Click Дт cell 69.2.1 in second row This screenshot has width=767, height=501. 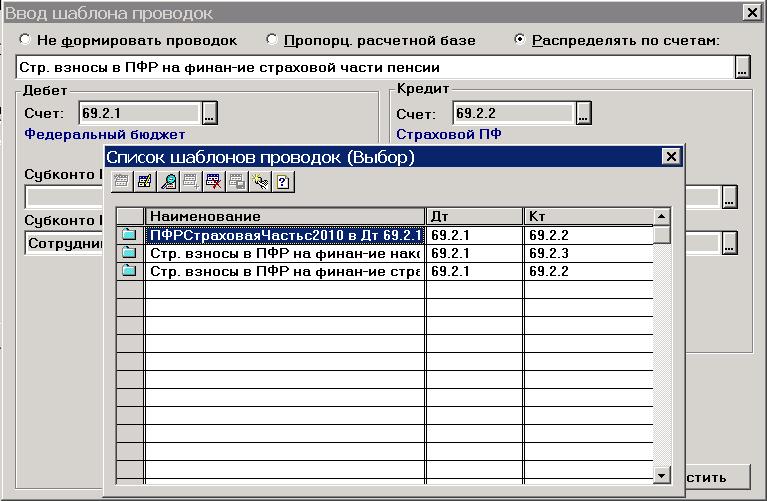tap(474, 253)
